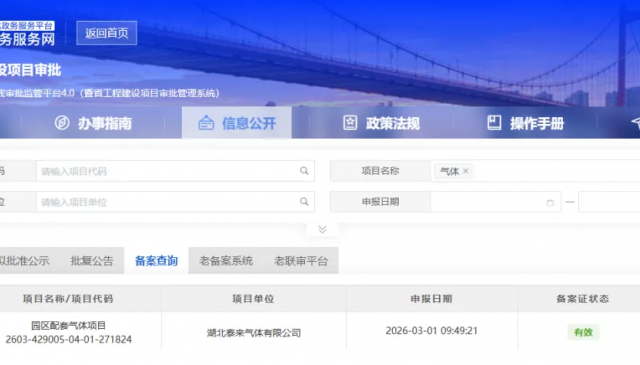Click the search icon in project unit field
This screenshot has height=365, width=640.
point(304,201)
